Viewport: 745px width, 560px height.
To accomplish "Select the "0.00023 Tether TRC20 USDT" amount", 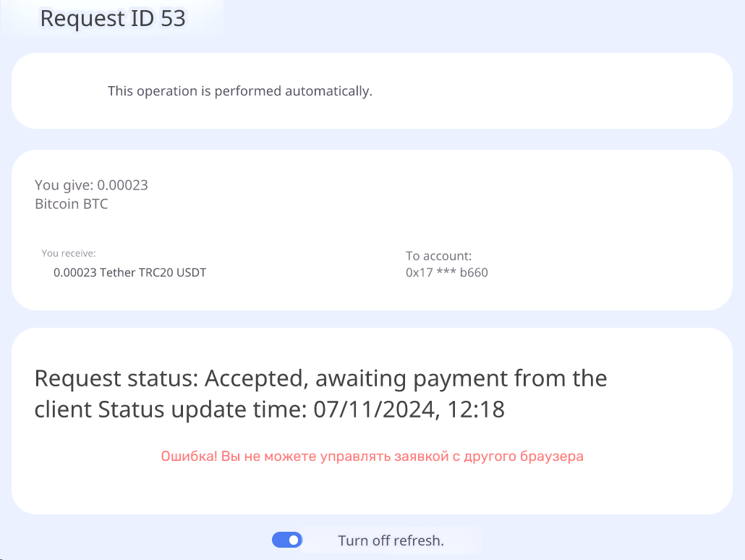I will click(x=129, y=273).
